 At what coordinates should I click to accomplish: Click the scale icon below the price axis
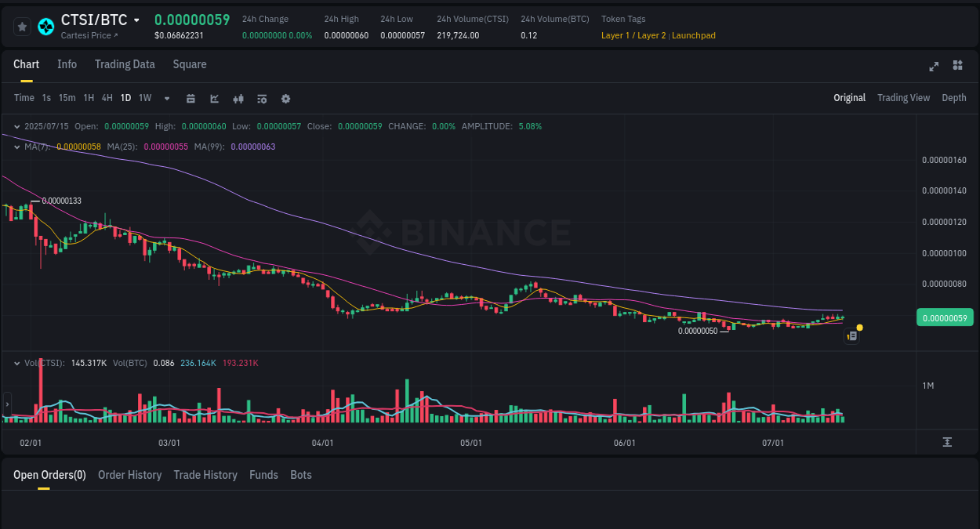tap(947, 442)
